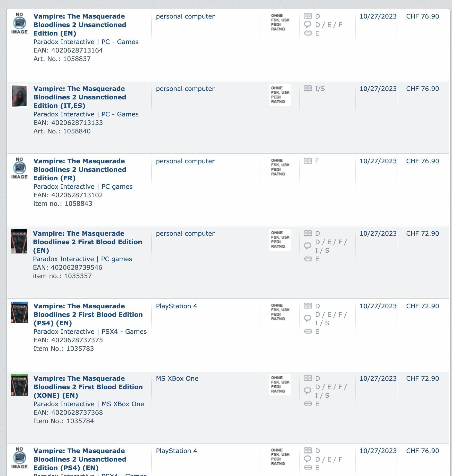Open First Blood Edition (XONE) (EN) link

click(88, 387)
